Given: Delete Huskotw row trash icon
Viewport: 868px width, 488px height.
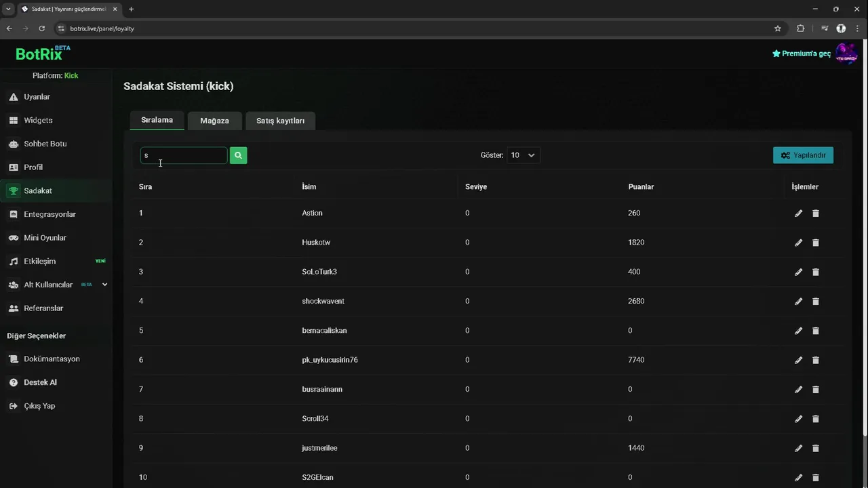Looking at the screenshot, I should (x=816, y=243).
